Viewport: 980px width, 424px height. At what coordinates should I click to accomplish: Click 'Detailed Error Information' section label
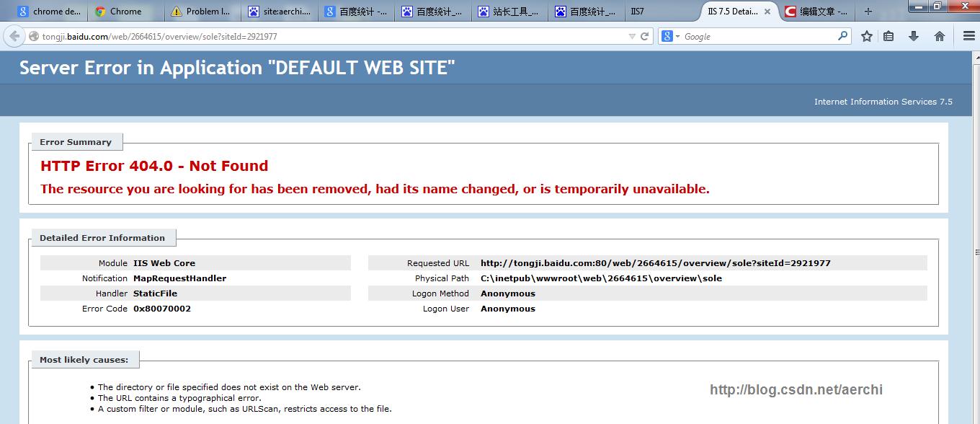tap(102, 238)
